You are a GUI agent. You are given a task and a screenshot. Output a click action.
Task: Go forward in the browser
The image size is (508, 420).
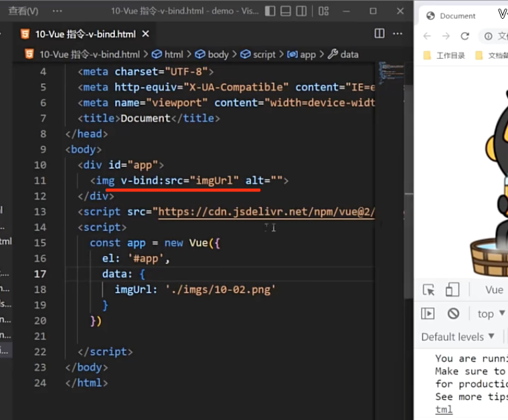point(446,36)
